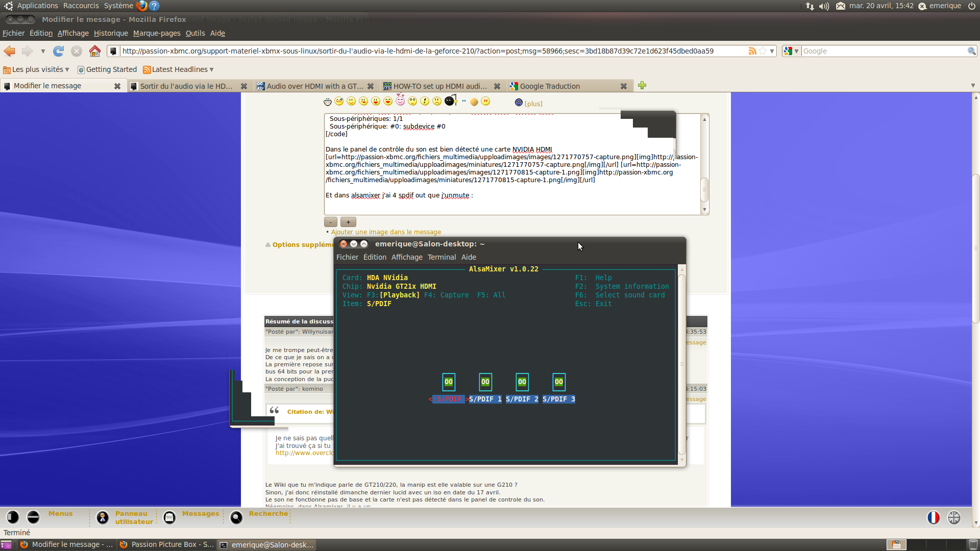The width and height of the screenshot is (980, 551).
Task: Open the Les plus visités bookmarks folder
Action: pos(36,69)
